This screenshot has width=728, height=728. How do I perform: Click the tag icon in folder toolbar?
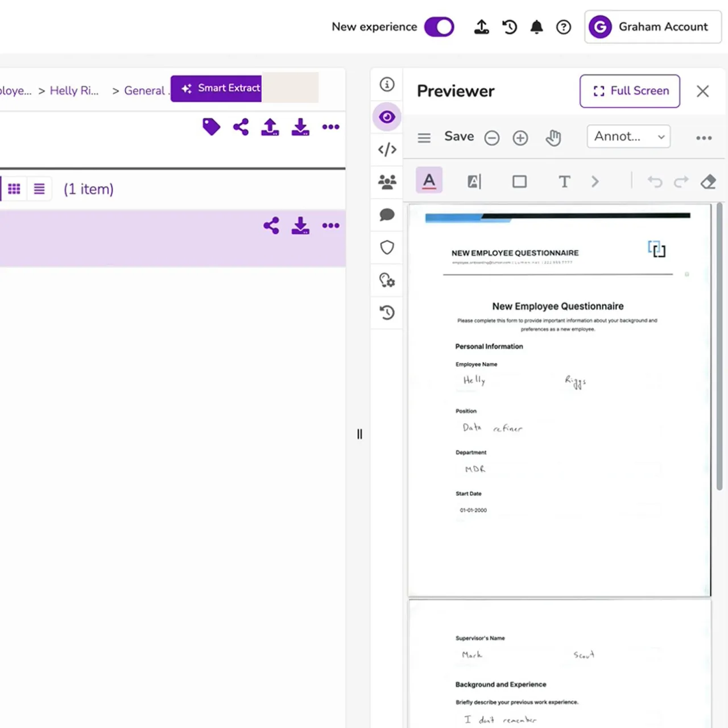(x=211, y=127)
